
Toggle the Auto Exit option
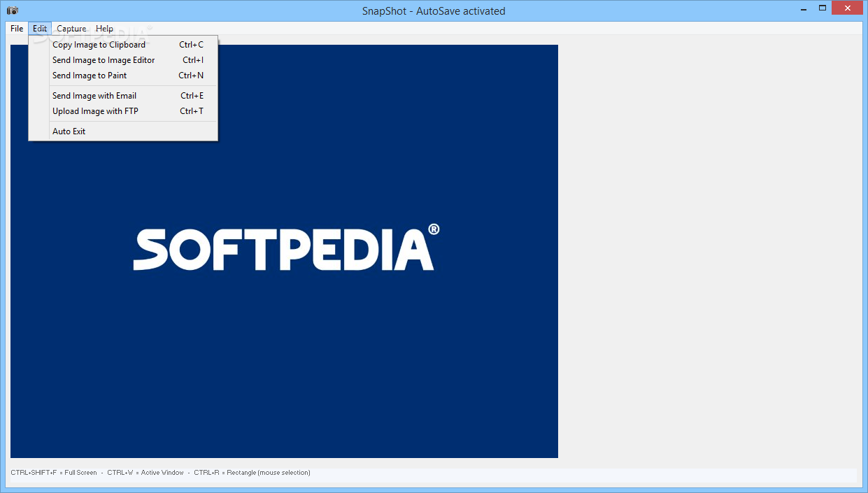(x=123, y=131)
